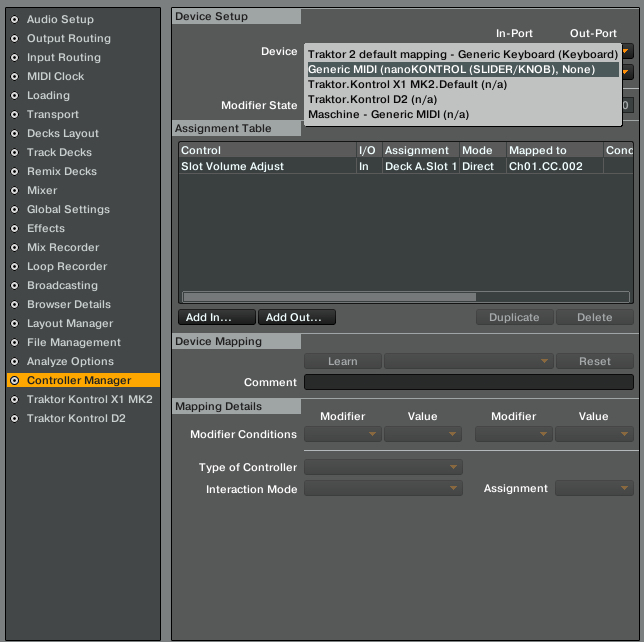Open Loop Recorder settings
The height and width of the screenshot is (642, 644).
coord(67,266)
